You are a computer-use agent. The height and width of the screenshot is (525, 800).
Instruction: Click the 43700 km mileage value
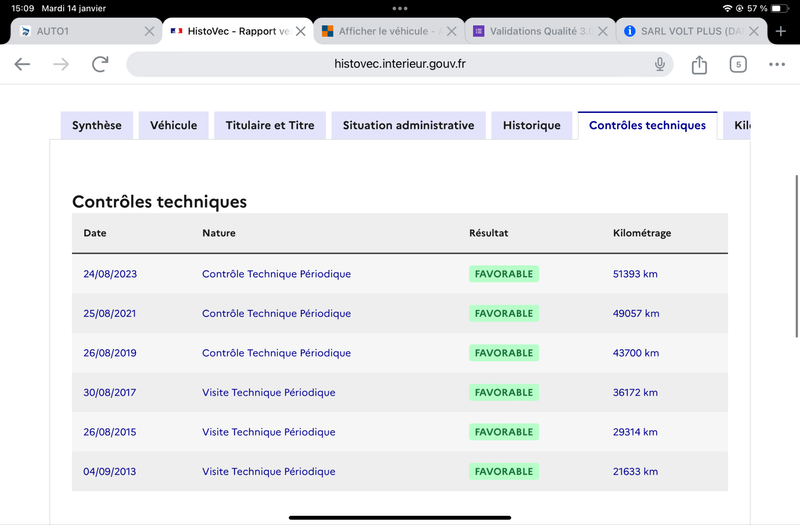636,353
